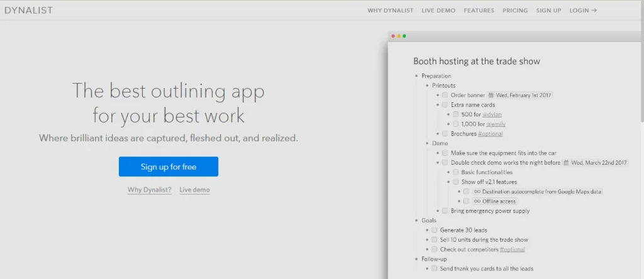
Task: Open the Why Dynalist nav item
Action: 390,11
